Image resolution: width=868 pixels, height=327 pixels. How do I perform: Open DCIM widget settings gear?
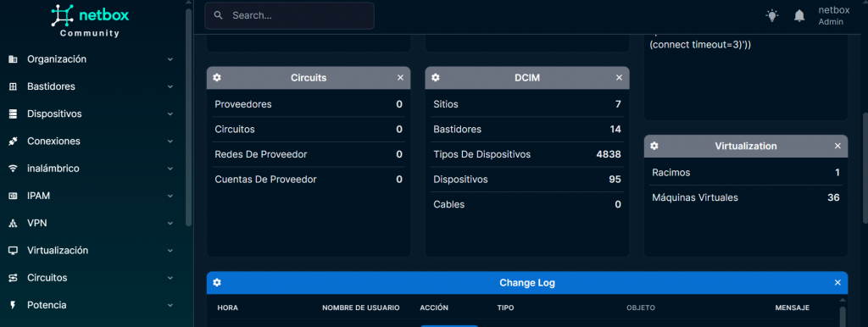436,78
